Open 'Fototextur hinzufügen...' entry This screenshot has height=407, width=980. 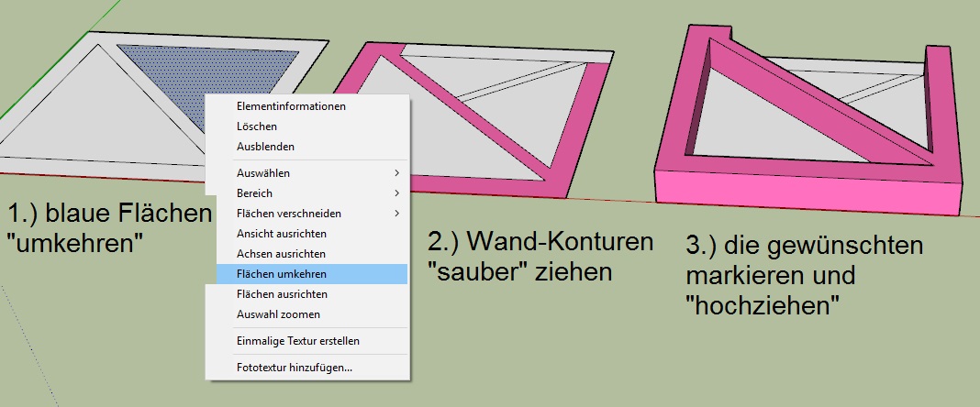(294, 368)
